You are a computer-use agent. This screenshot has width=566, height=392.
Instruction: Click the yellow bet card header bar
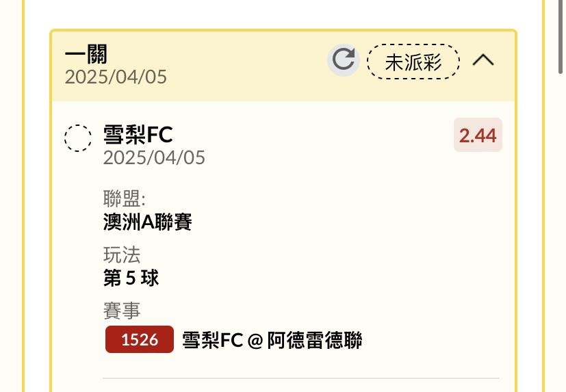283,66
